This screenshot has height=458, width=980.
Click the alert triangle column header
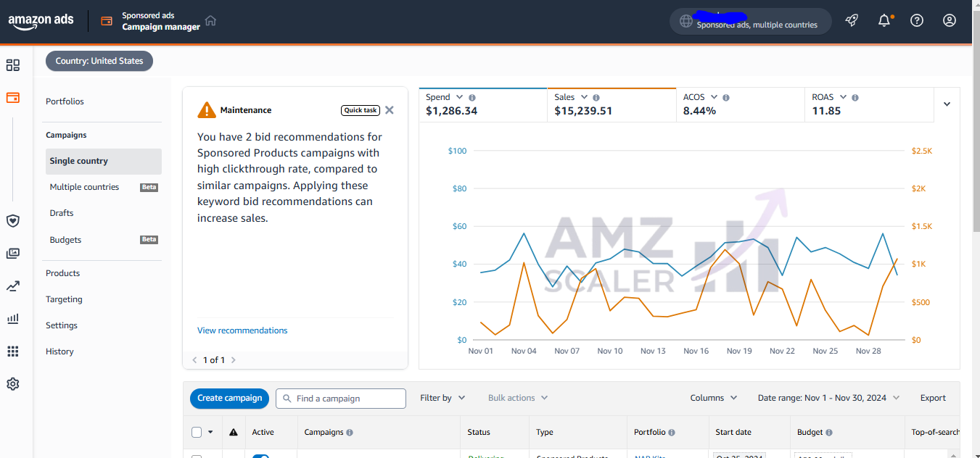point(234,432)
